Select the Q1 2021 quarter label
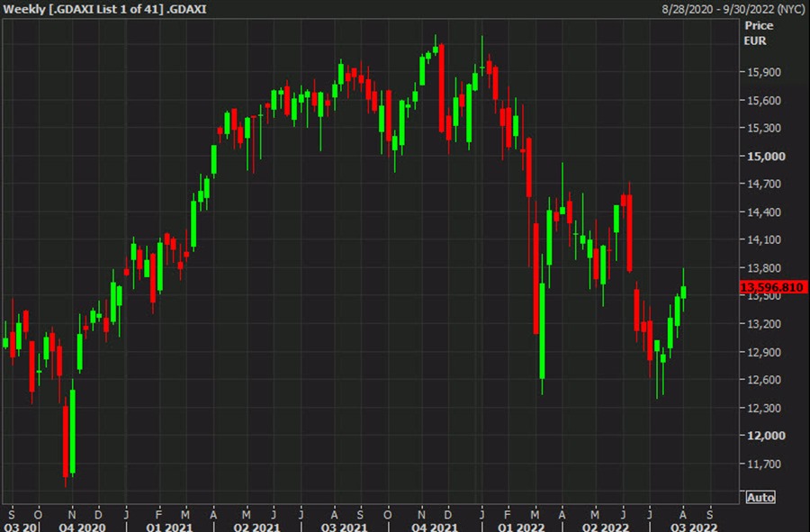Image resolution: width=810 pixels, height=532 pixels. click(169, 527)
